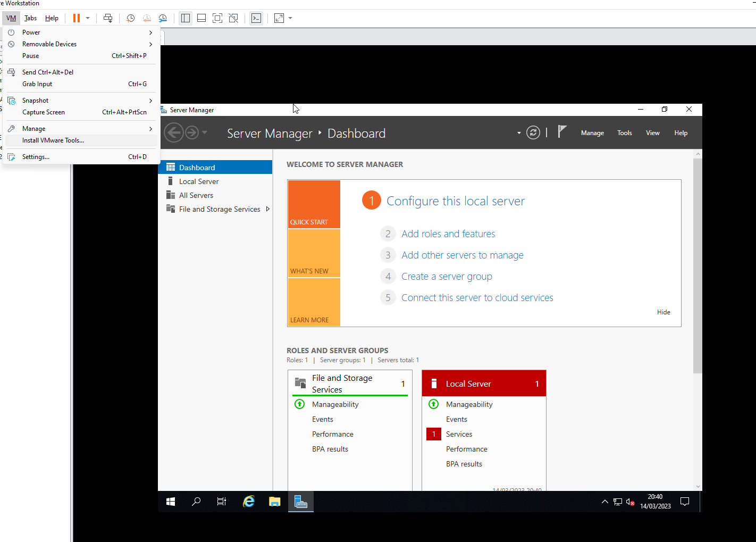Viewport: 756px width, 542px height.
Task: Hide the welcome tile
Action: coord(663,312)
